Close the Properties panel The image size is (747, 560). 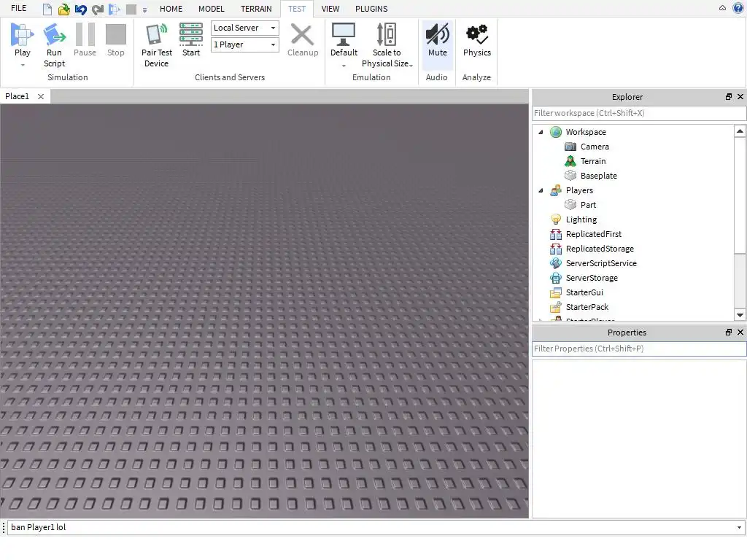pos(740,332)
